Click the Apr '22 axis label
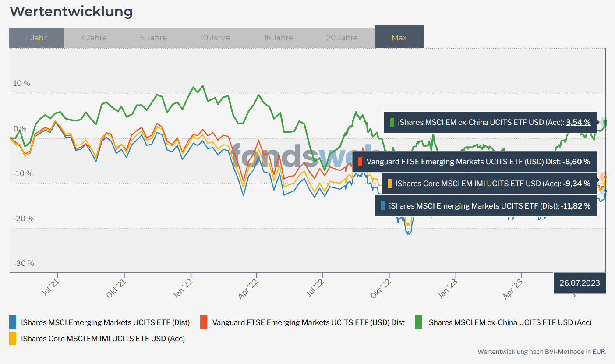 point(248,290)
